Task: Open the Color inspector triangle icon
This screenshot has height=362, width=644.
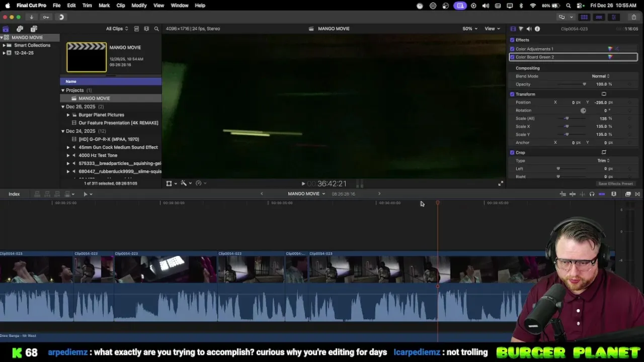Action: pyautogui.click(x=521, y=29)
